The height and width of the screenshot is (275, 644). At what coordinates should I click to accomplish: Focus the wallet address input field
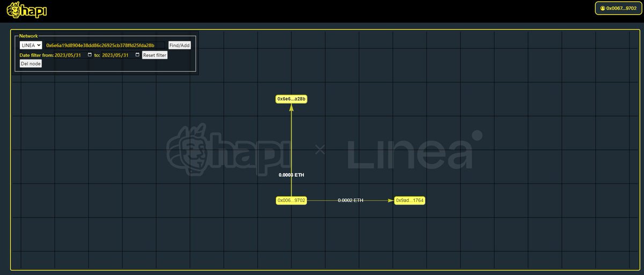[x=105, y=45]
